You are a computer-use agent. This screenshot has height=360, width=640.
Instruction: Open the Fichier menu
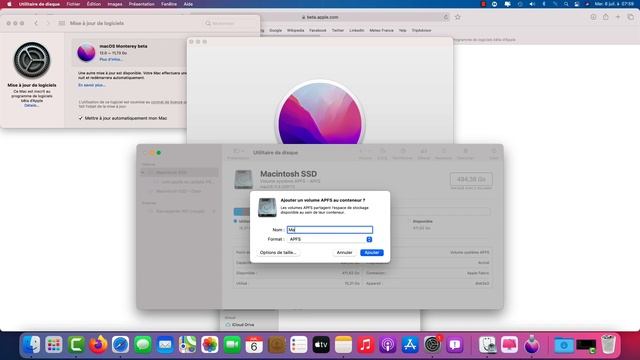[x=73, y=4]
